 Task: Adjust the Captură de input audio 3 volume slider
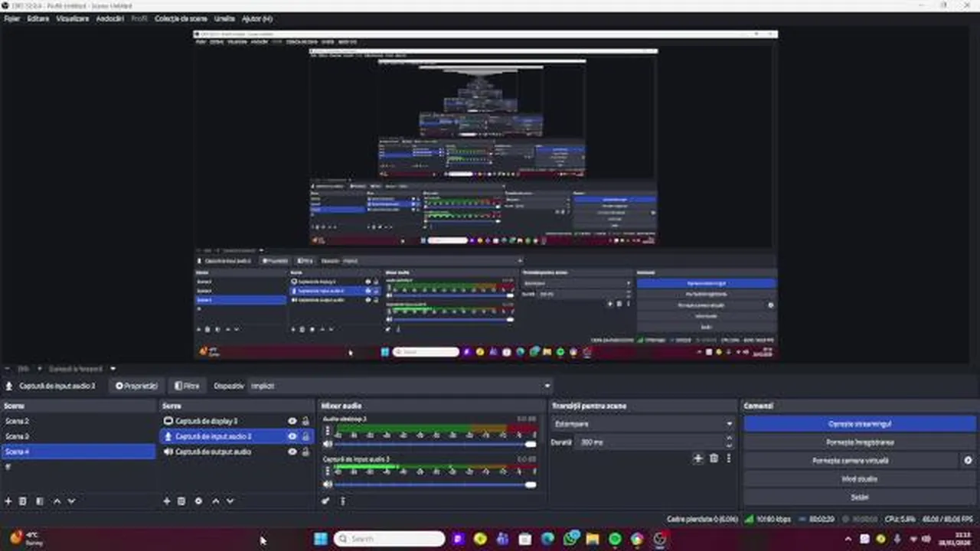435,484
